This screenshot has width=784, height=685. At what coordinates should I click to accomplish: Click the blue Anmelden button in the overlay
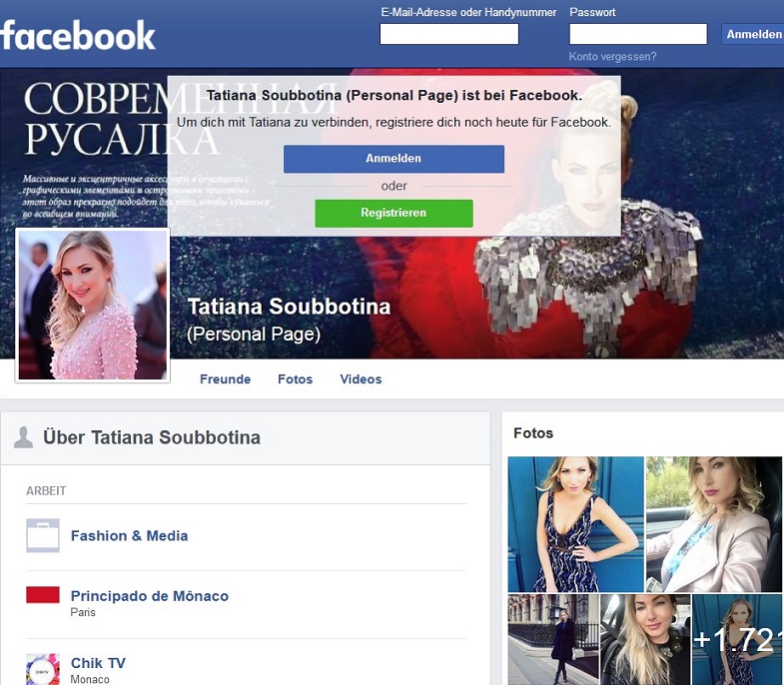[393, 159]
